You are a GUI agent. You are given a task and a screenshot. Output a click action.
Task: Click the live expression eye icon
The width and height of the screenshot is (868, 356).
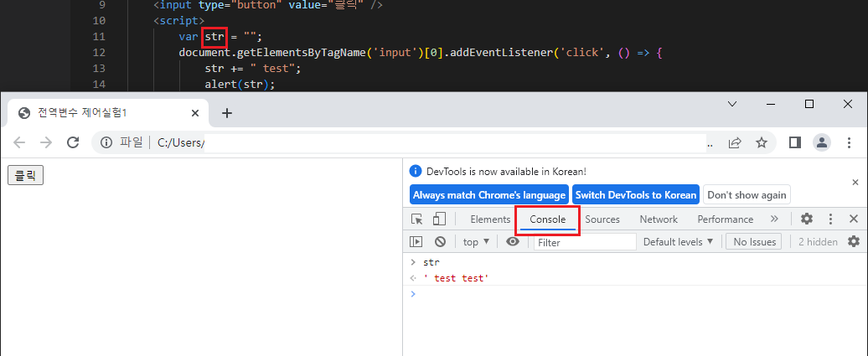[x=513, y=242]
